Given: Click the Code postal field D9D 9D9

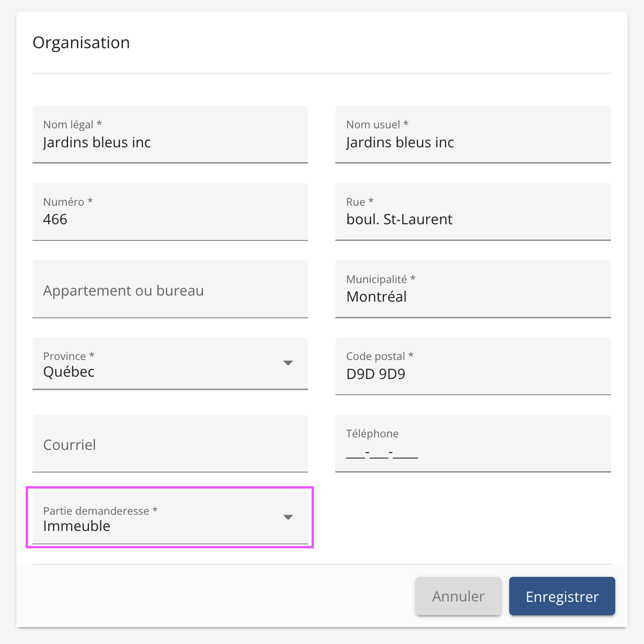Looking at the screenshot, I should click(x=473, y=374).
